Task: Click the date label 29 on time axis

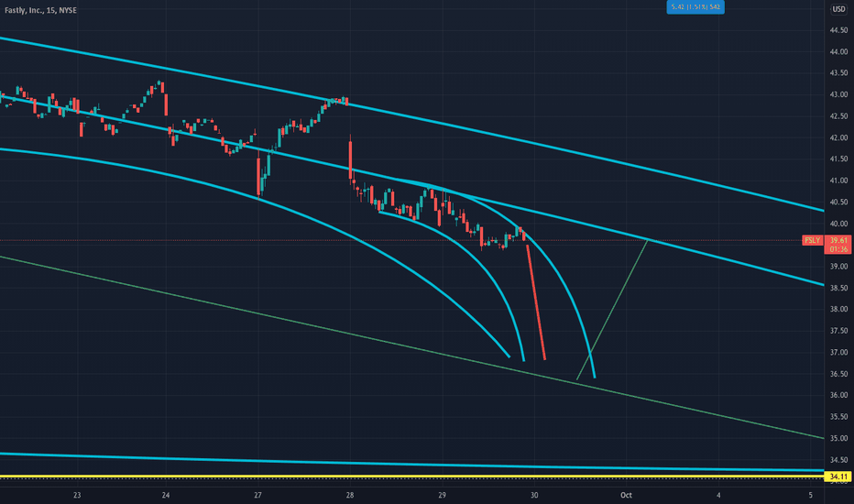Action: click(x=442, y=495)
